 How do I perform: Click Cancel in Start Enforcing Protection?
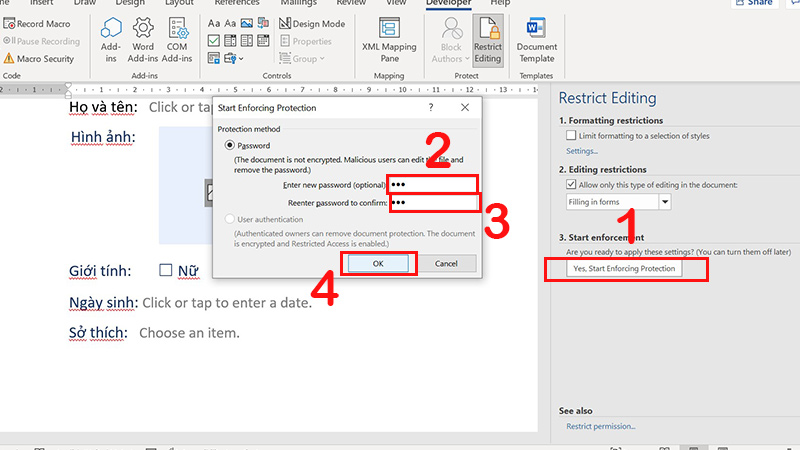[446, 264]
